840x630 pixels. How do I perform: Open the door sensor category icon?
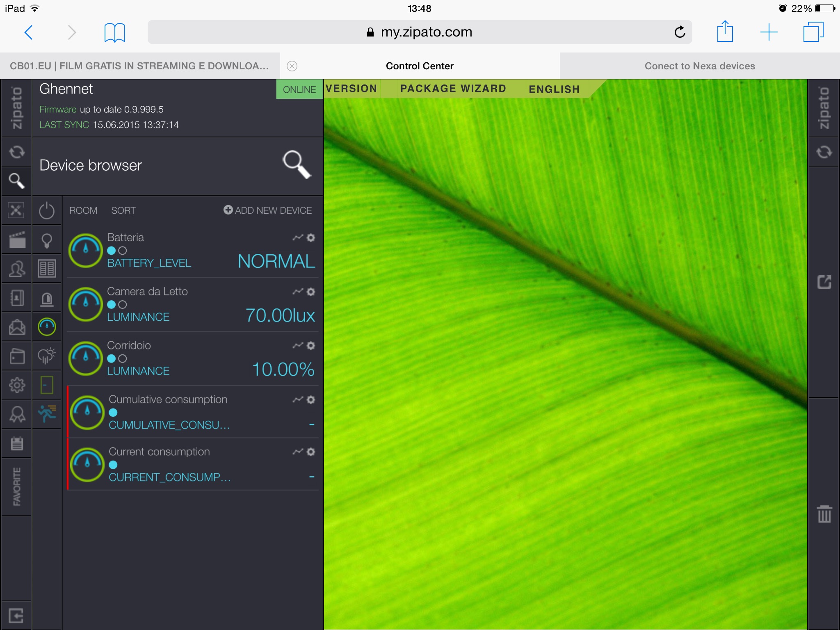point(47,385)
